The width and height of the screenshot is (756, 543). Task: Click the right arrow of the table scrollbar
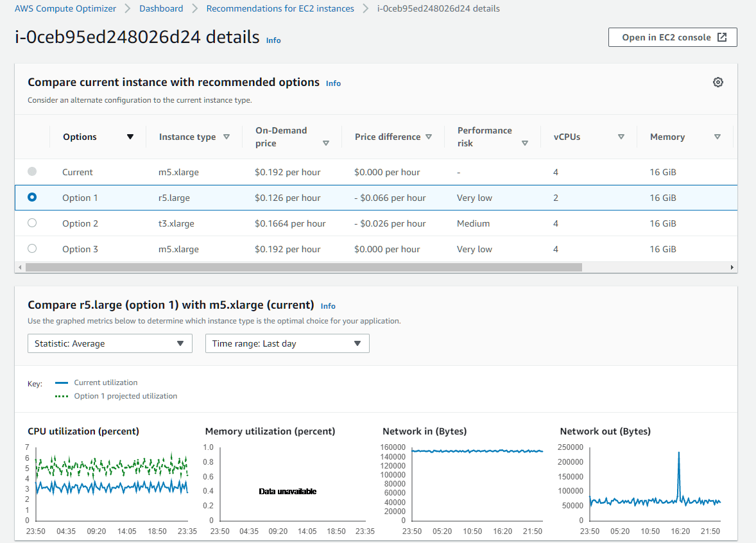732,266
